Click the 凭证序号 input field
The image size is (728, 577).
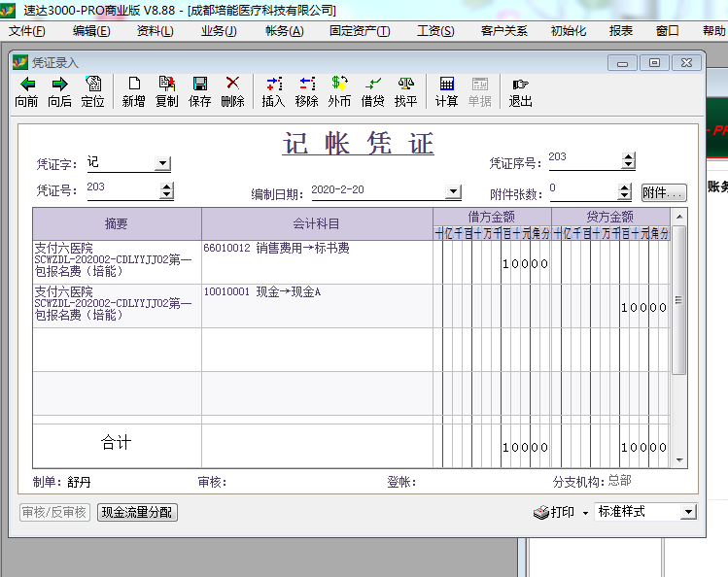coord(585,160)
